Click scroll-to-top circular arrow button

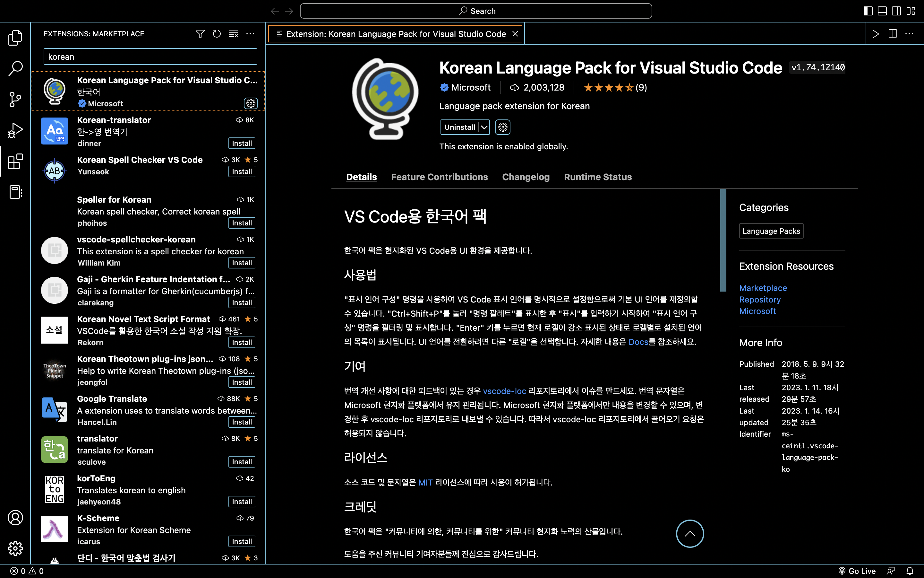coord(689,534)
